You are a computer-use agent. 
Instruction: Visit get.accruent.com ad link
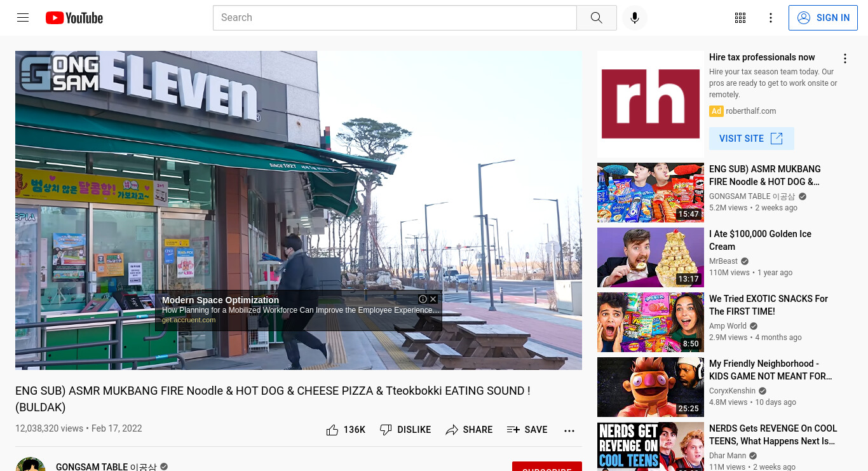(x=189, y=320)
